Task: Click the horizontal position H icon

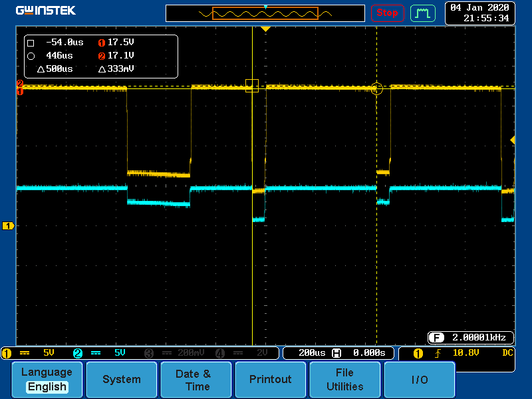Action: (336, 353)
